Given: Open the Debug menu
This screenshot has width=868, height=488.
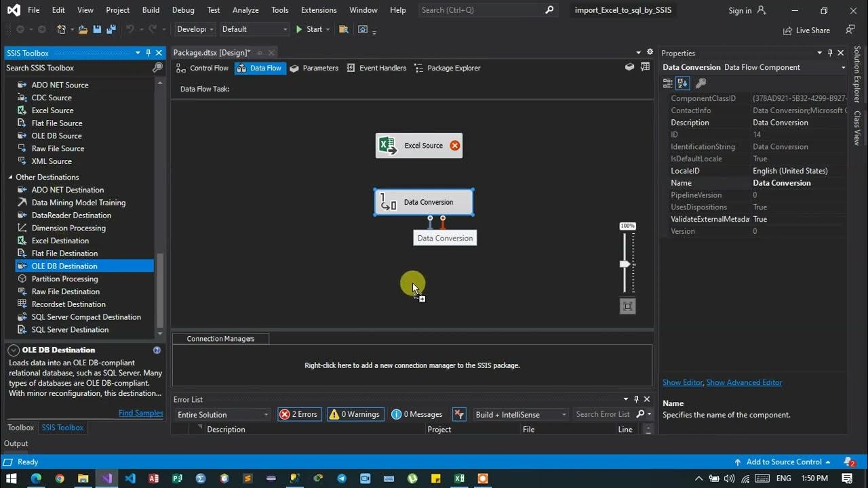Looking at the screenshot, I should pyautogui.click(x=183, y=10).
